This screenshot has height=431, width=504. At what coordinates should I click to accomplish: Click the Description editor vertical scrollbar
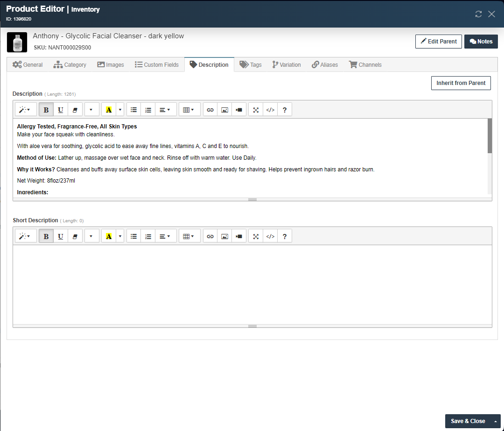click(490, 136)
